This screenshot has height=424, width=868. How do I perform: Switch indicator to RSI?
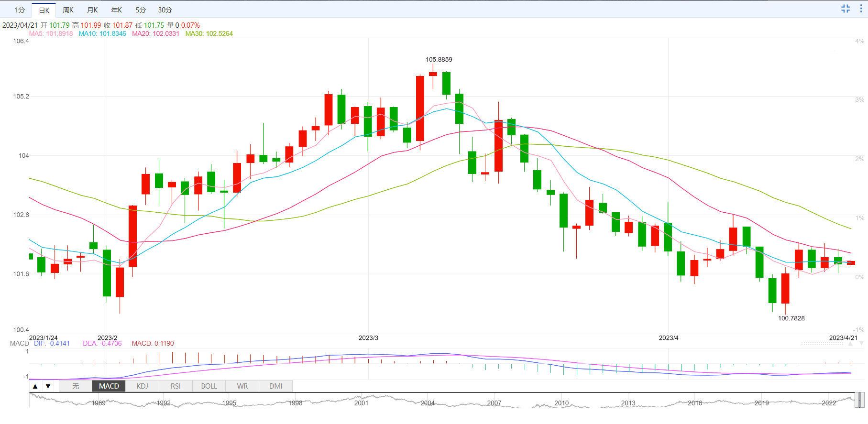pyautogui.click(x=176, y=386)
